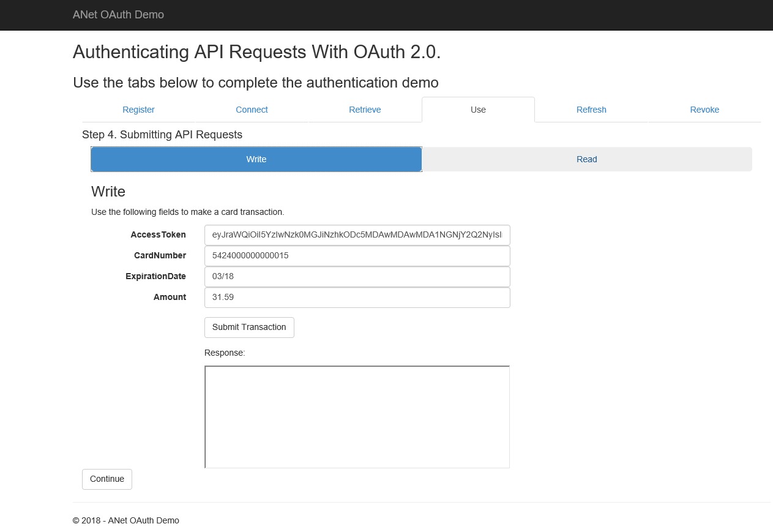Viewport: 773px width, 532px height.
Task: Click the ANet OAuth Demo navbar brand
Action: coord(118,15)
